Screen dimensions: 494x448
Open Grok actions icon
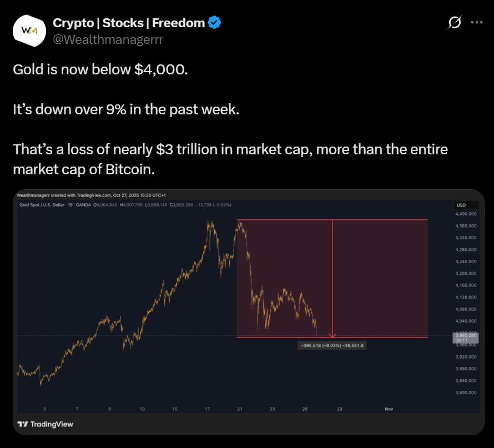(x=454, y=23)
